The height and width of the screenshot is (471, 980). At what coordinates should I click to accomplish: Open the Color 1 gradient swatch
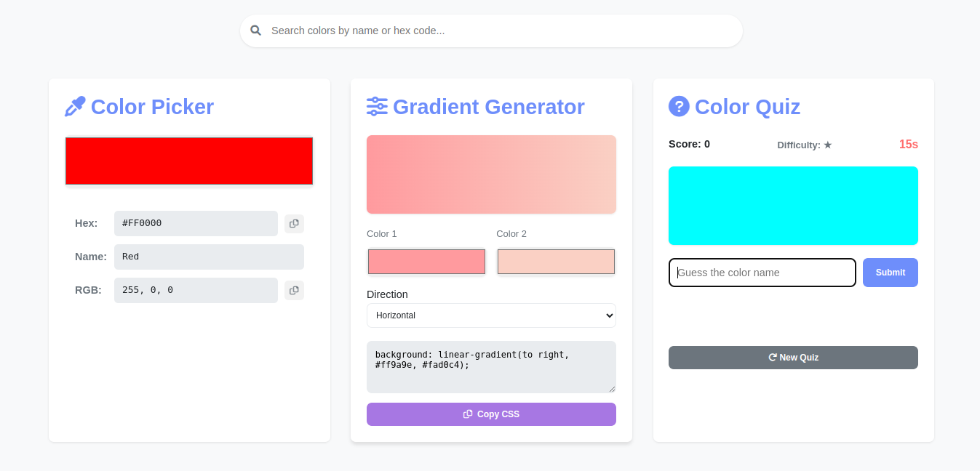tap(426, 262)
